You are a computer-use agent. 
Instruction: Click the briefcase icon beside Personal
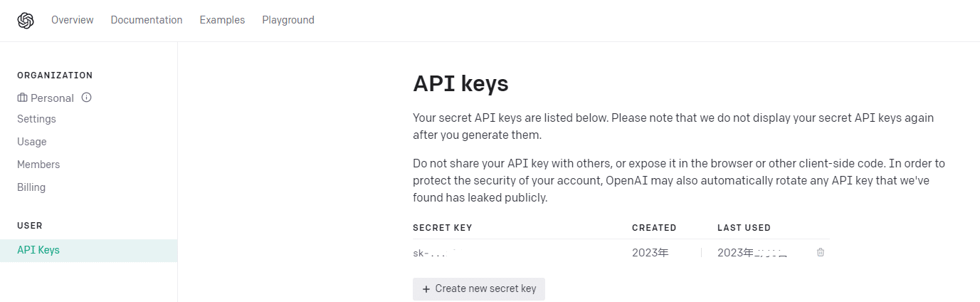[22, 98]
